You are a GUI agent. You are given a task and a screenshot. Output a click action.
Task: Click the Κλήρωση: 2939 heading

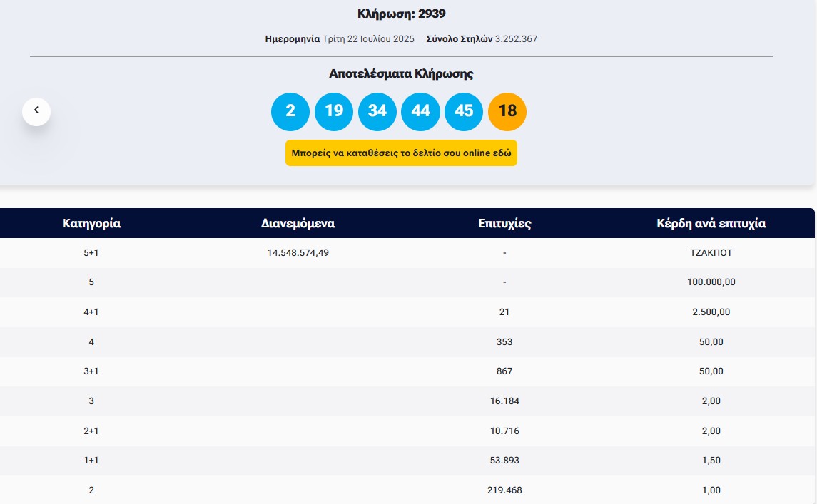[401, 14]
